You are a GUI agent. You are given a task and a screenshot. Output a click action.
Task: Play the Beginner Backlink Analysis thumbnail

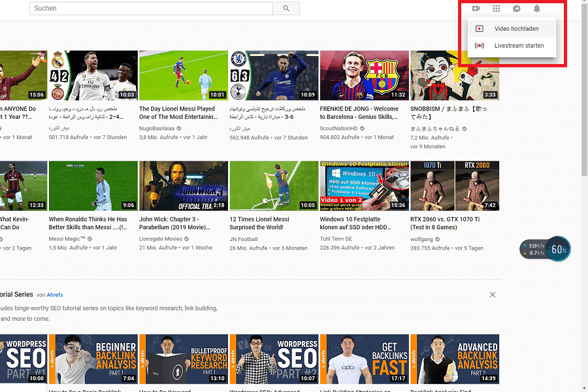93,359
